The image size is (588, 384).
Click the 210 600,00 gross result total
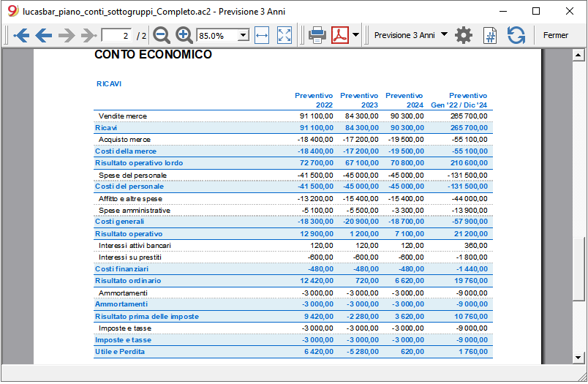469,163
